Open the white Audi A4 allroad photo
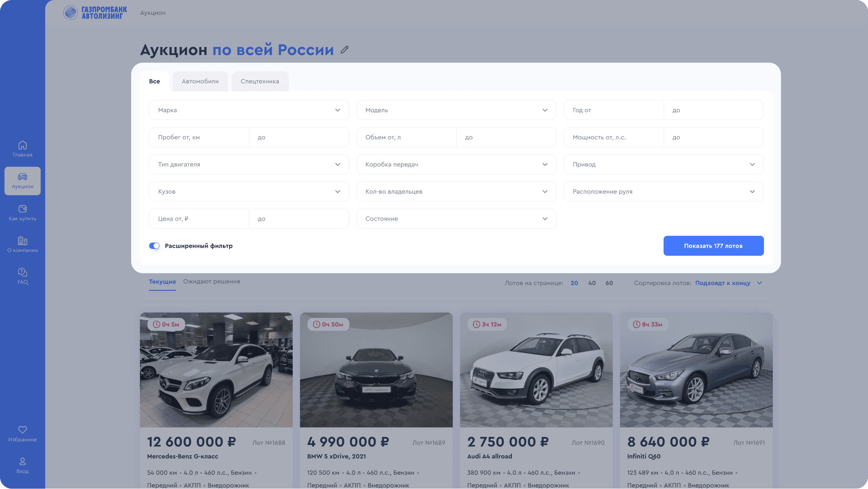 pos(536,370)
